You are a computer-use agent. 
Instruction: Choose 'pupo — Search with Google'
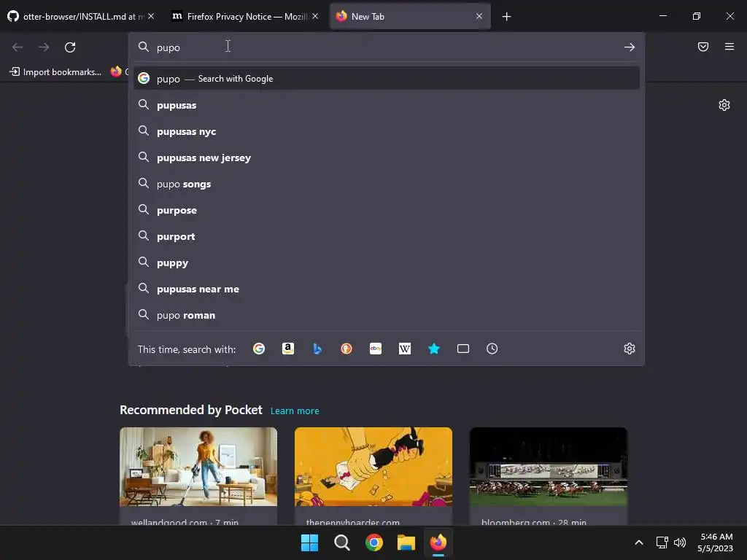387,79
